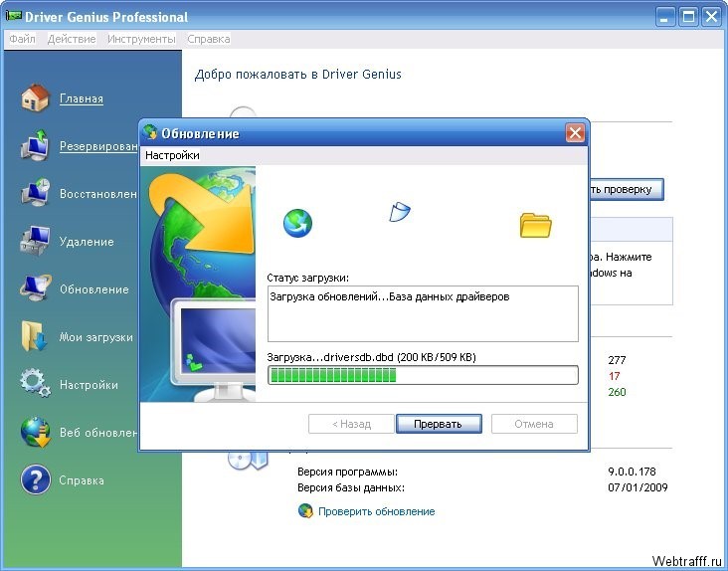The width and height of the screenshot is (728, 571).
Task: Click the Версия программы label
Action: coord(347,472)
